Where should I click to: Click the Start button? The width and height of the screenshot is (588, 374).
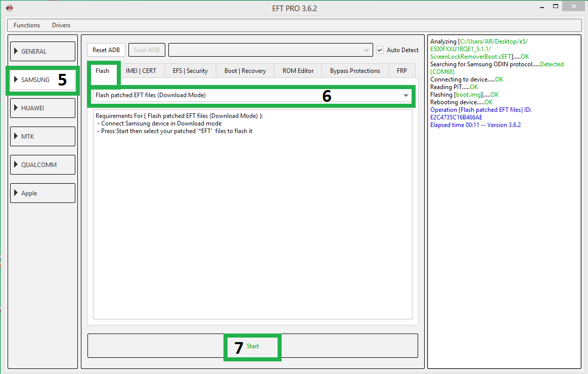(x=253, y=346)
